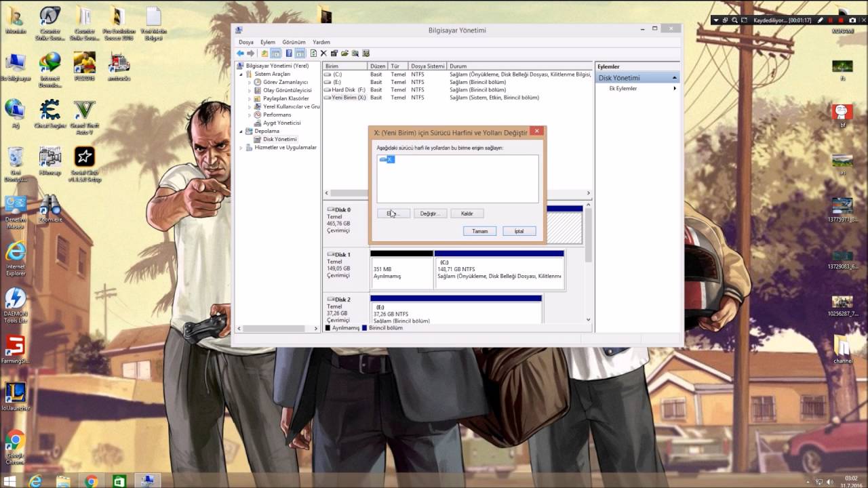Select the Yeni Birim (X:) volume row
Viewport: 868px width, 488px height.
click(x=457, y=98)
